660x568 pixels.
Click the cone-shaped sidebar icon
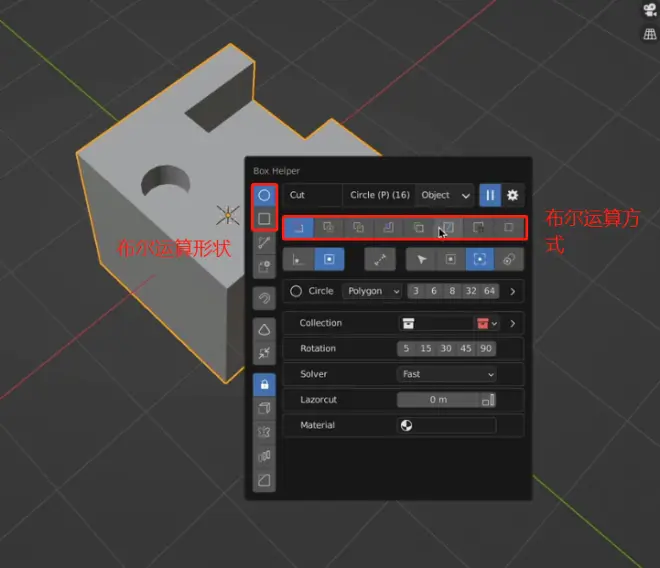pos(264,330)
